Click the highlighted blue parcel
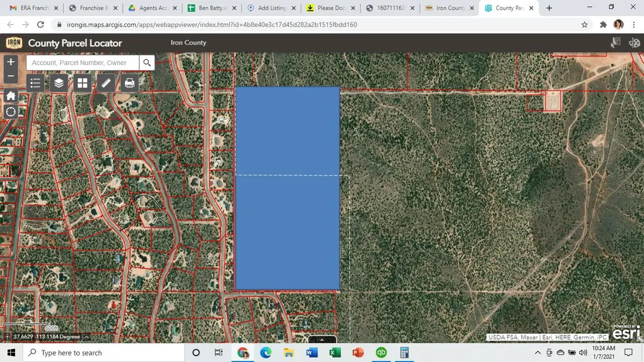The height and width of the screenshot is (362, 644). point(287,188)
